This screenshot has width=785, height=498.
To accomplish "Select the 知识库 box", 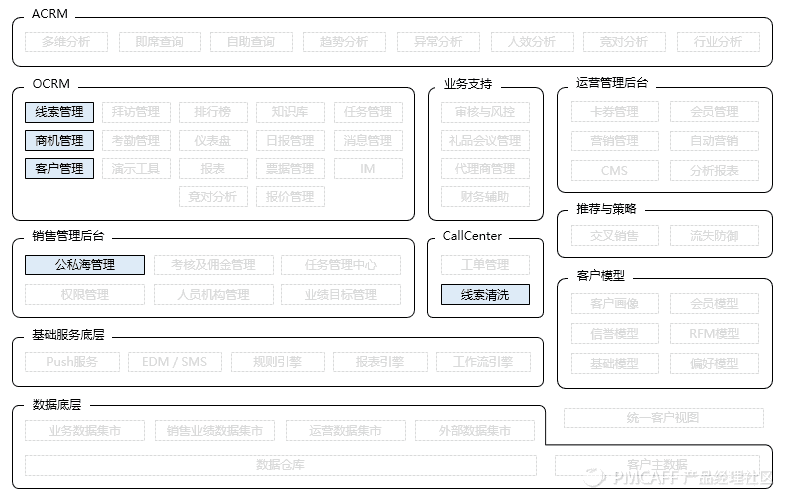I will pos(290,112).
